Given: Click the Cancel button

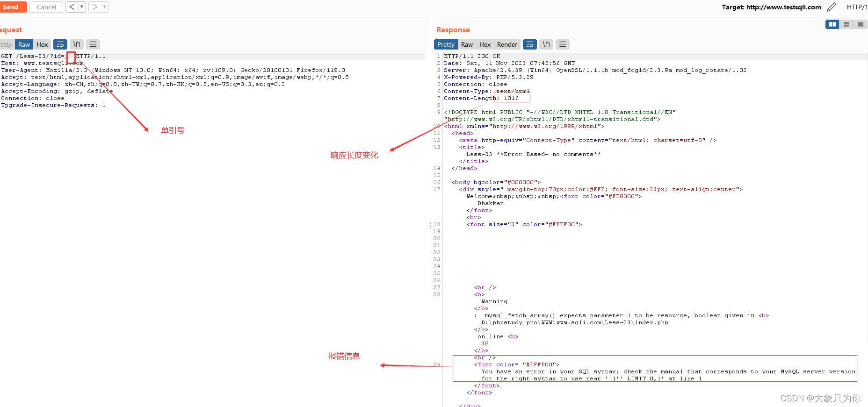Looking at the screenshot, I should [46, 7].
